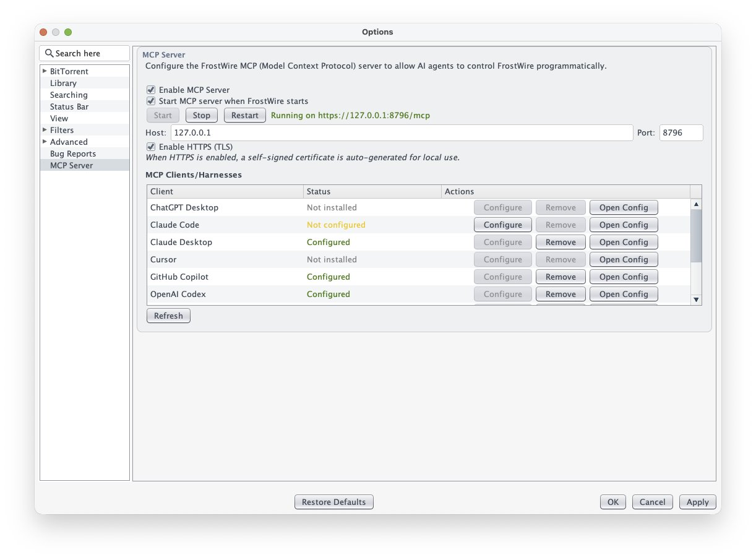Toggle Start MCP server when FrostWire starts
The height and width of the screenshot is (560, 756).
click(x=150, y=101)
